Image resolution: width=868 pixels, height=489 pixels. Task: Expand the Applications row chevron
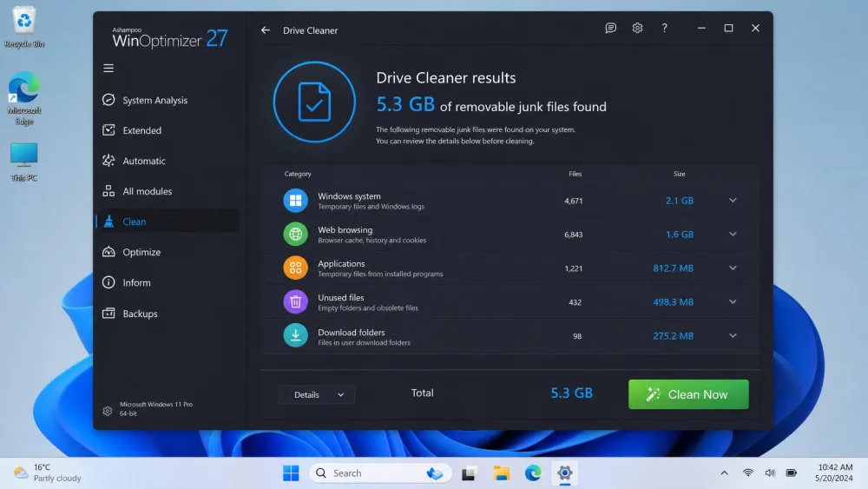pos(733,268)
